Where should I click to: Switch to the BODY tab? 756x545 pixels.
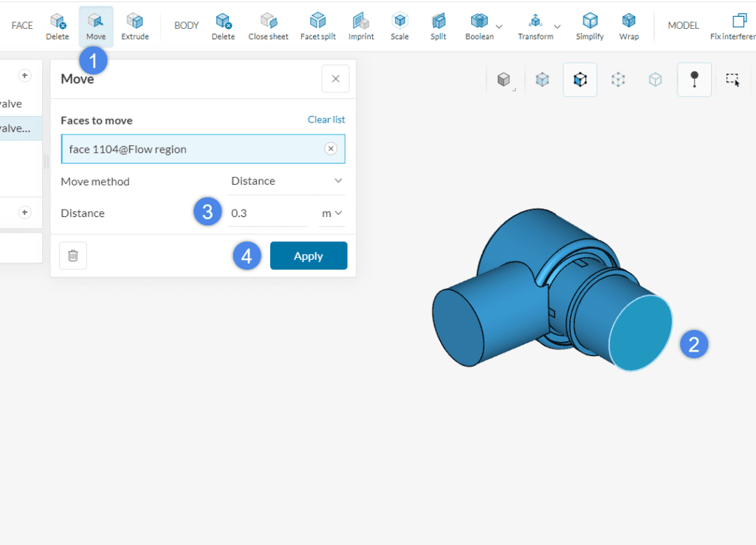pos(186,25)
